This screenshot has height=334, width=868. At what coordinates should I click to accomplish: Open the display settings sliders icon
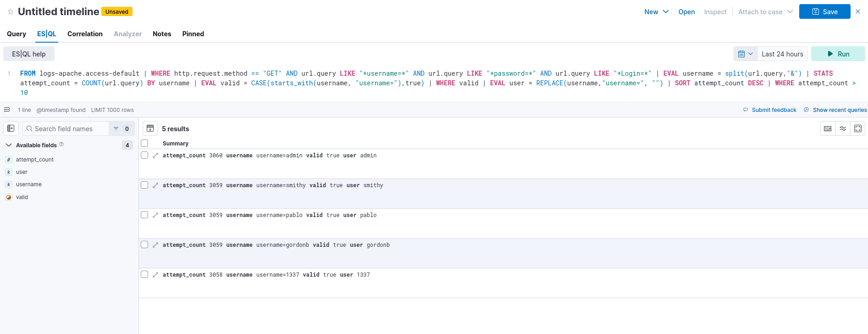click(x=843, y=128)
